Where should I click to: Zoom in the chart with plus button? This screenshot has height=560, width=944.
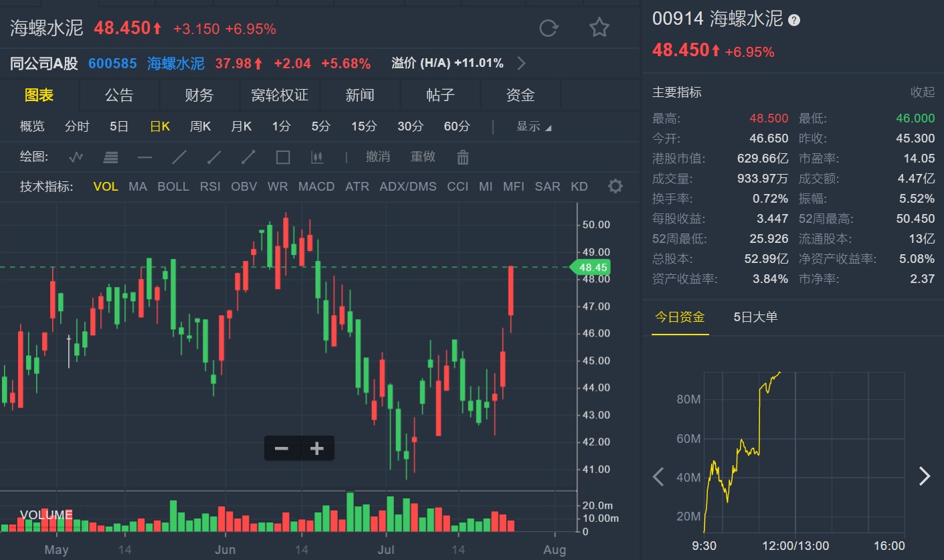[317, 448]
